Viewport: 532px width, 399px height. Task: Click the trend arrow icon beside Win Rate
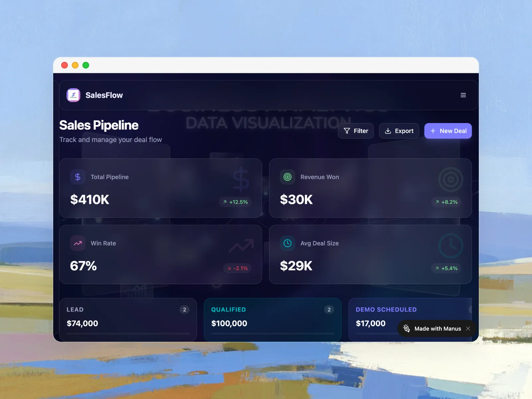(77, 243)
